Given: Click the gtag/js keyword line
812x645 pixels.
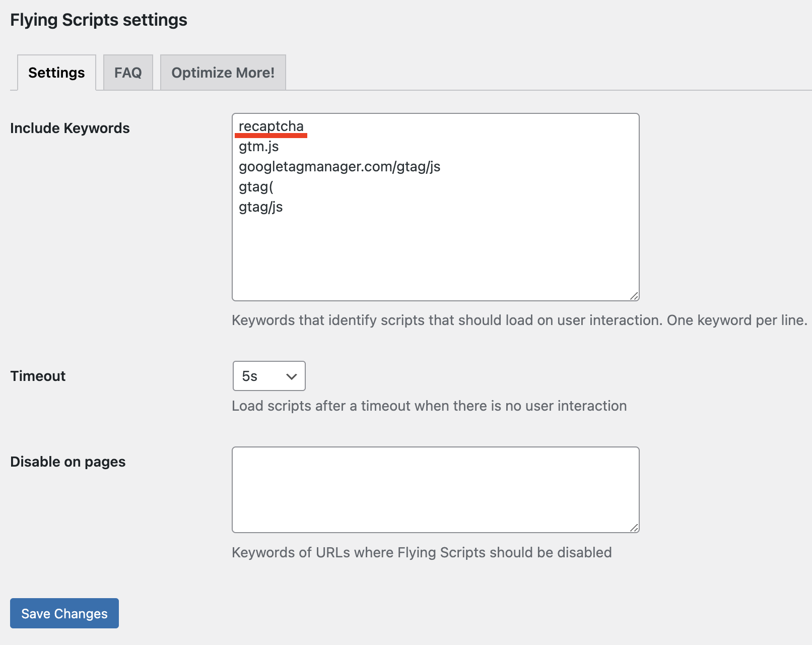Looking at the screenshot, I should click(x=260, y=207).
